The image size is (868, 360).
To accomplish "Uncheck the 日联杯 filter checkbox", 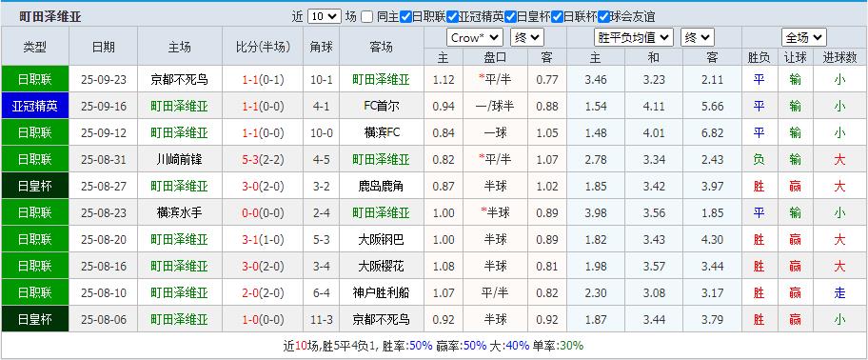I will 557,16.
